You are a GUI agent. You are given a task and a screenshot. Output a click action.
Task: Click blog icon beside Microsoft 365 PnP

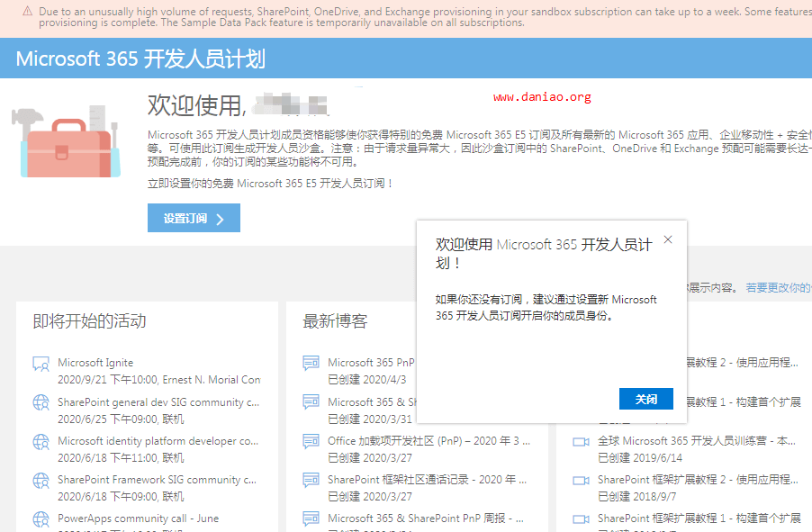311,363
